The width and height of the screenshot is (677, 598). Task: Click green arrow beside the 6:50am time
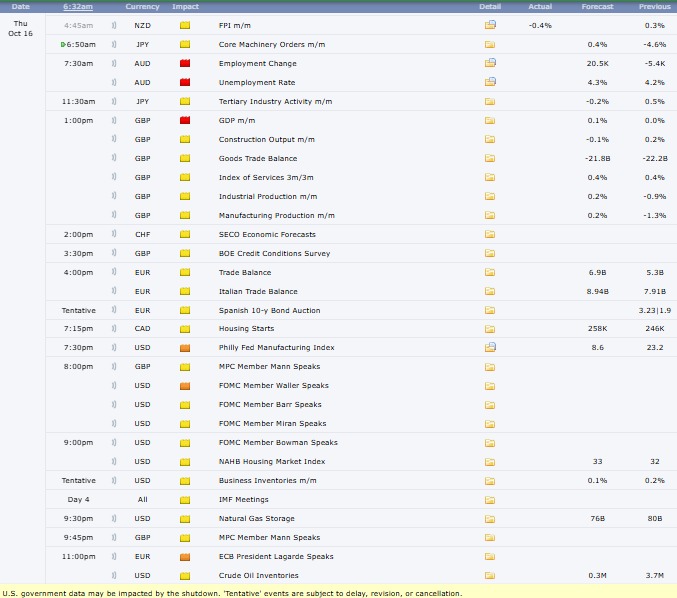pos(63,45)
